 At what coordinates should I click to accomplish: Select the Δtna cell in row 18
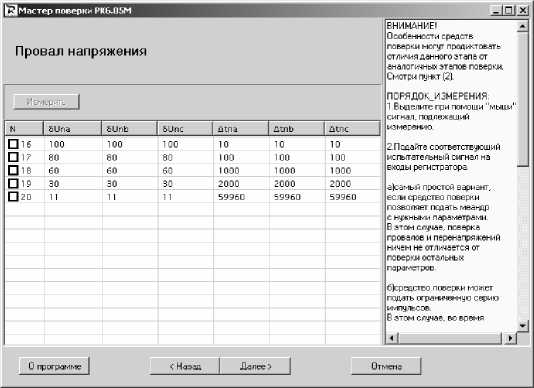[x=241, y=170]
